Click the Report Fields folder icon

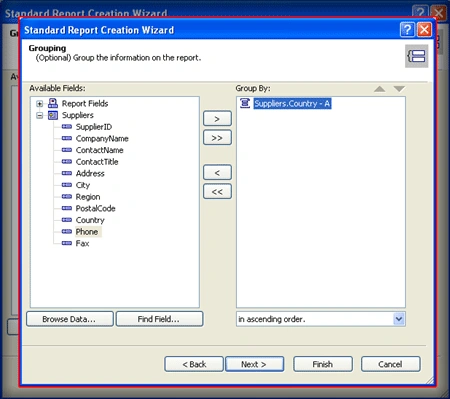point(53,103)
